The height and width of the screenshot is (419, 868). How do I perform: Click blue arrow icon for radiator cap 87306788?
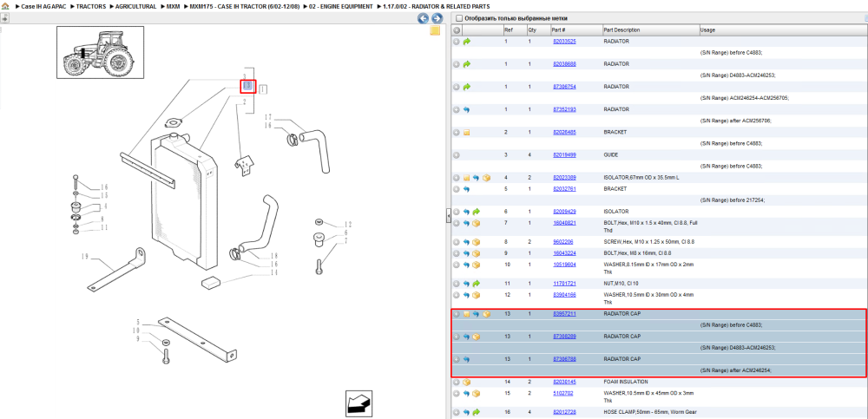tap(467, 359)
